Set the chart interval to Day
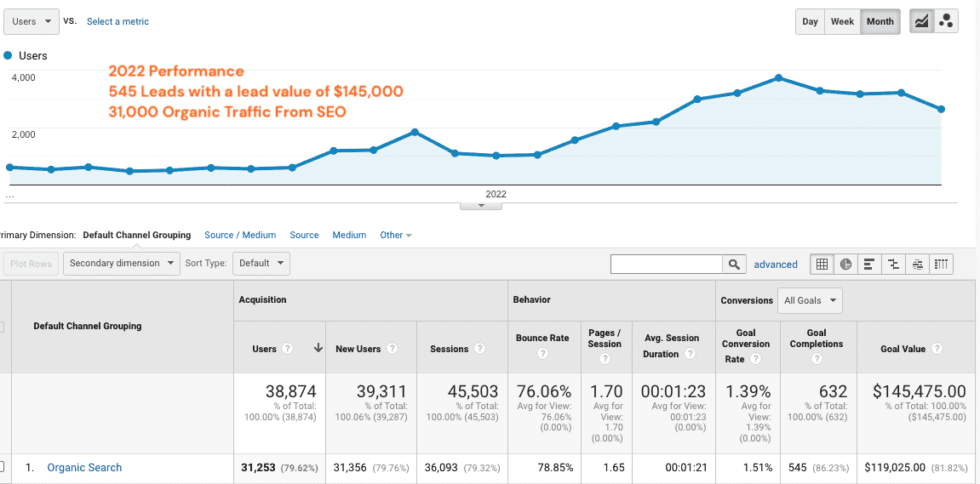The width and height of the screenshot is (980, 484). [x=810, y=21]
